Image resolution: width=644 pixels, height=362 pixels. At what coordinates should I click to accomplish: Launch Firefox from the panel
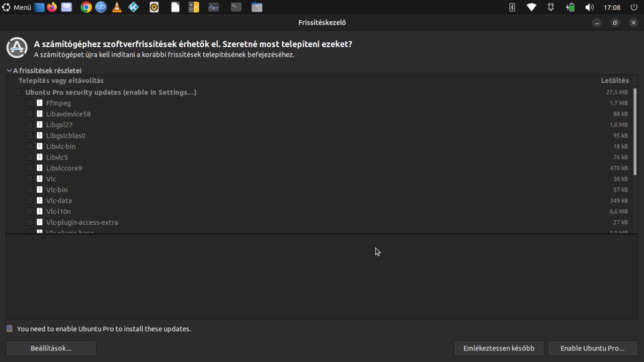coord(52,8)
